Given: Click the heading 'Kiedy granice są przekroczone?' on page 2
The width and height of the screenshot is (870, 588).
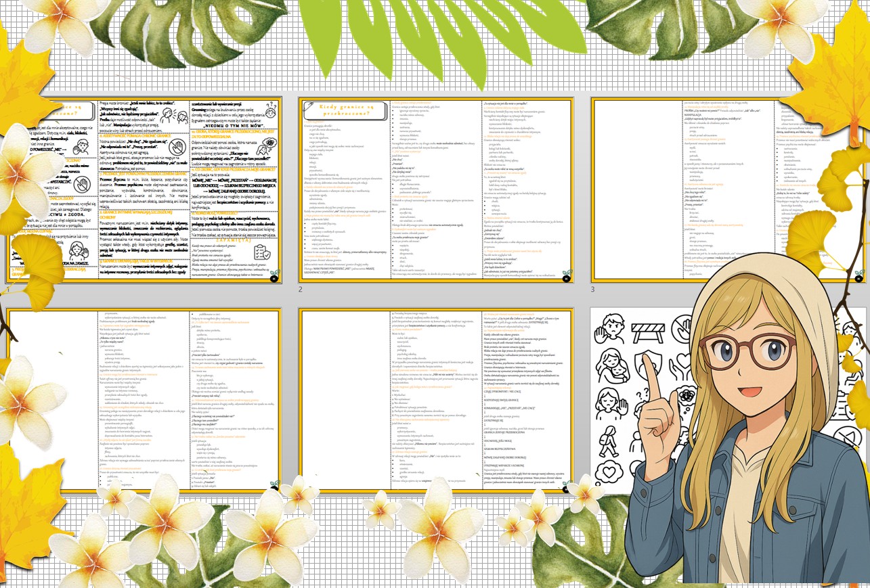Looking at the screenshot, I should point(345,110).
